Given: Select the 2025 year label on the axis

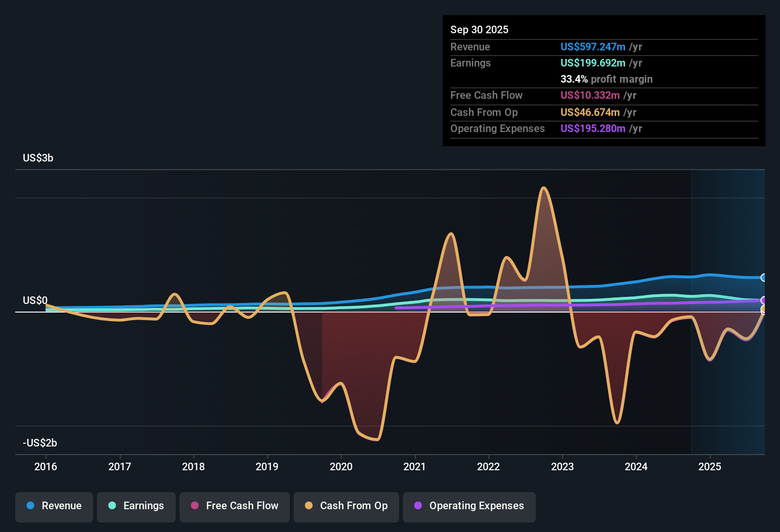Looking at the screenshot, I should coord(710,467).
